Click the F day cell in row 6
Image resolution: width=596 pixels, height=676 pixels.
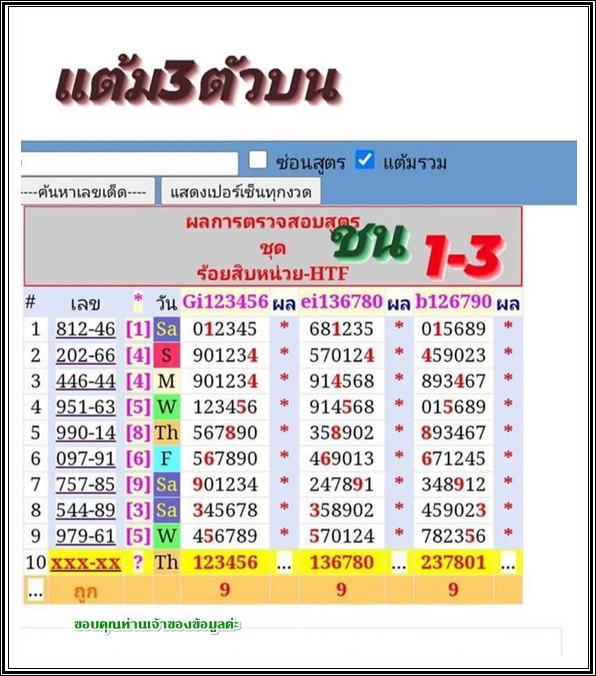[166, 459]
